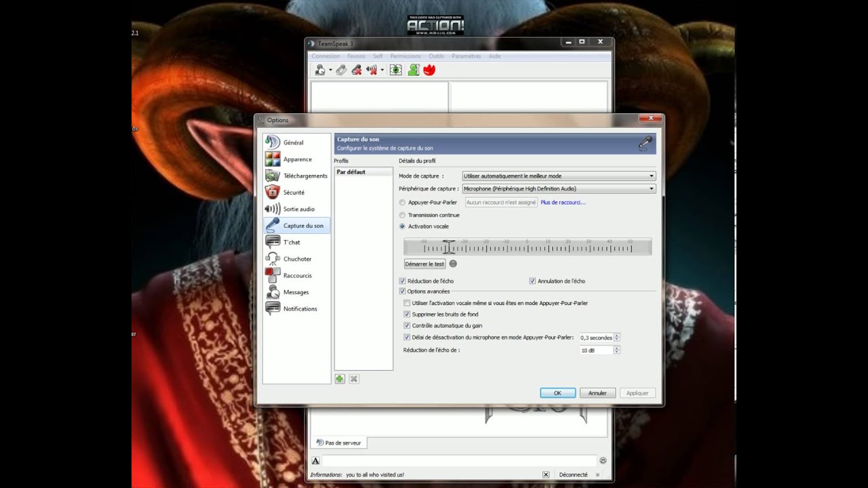Click the grey disconnect plug toolbar icon
868x488 pixels.
point(341,70)
